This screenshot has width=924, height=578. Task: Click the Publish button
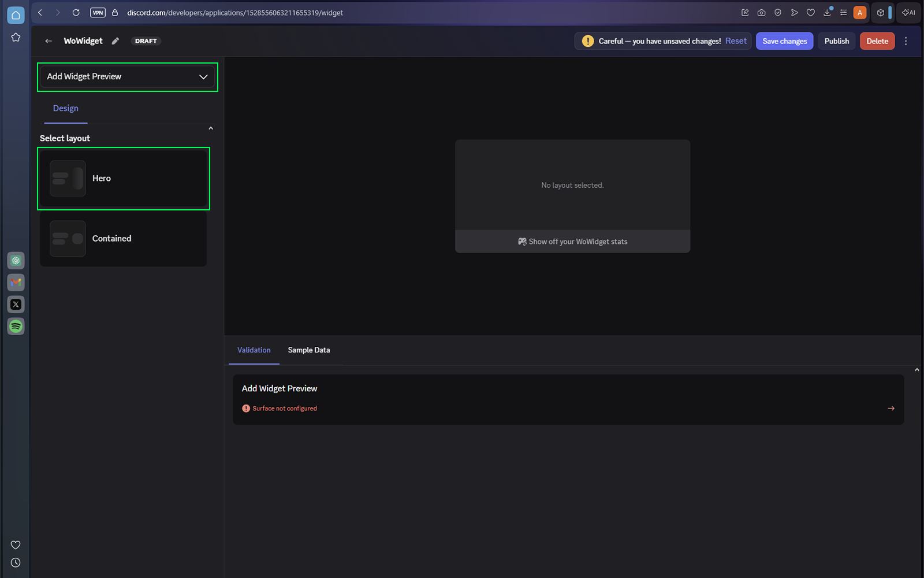click(x=837, y=41)
